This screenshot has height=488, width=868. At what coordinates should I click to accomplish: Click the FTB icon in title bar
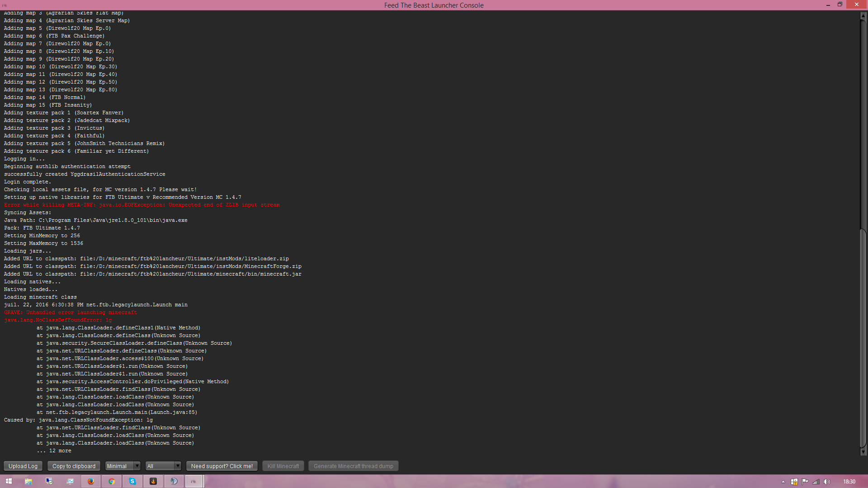5,5
